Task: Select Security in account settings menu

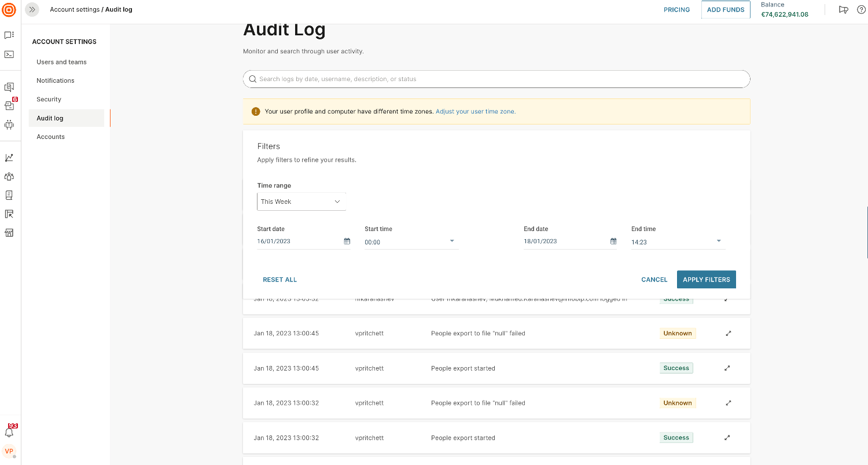Action: [x=49, y=100]
